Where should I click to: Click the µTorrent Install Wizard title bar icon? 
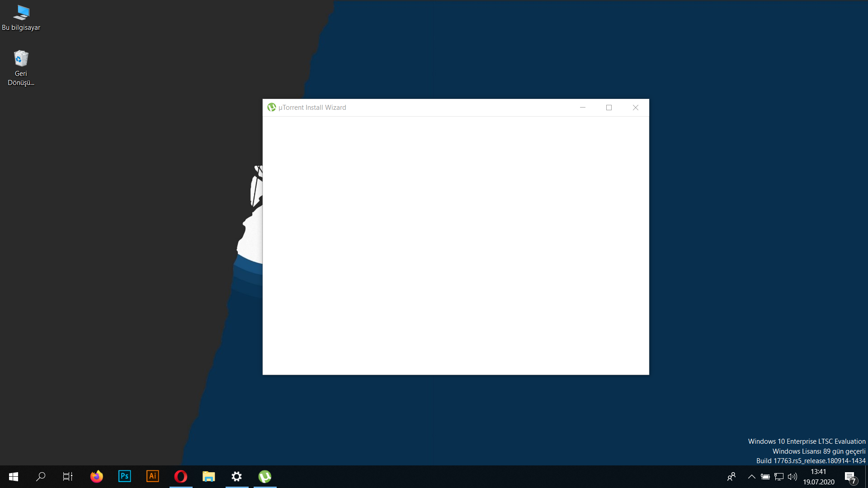[271, 108]
